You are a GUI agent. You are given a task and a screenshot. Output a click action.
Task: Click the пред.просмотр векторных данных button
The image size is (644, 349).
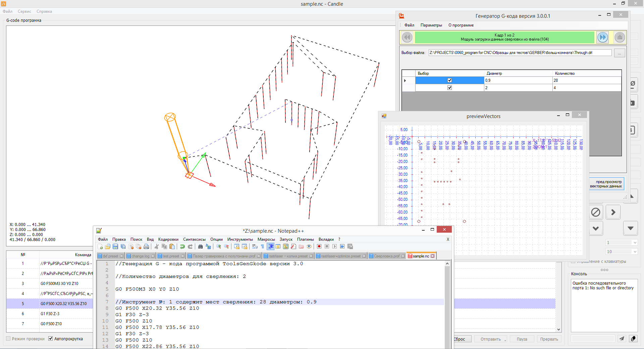(606, 184)
